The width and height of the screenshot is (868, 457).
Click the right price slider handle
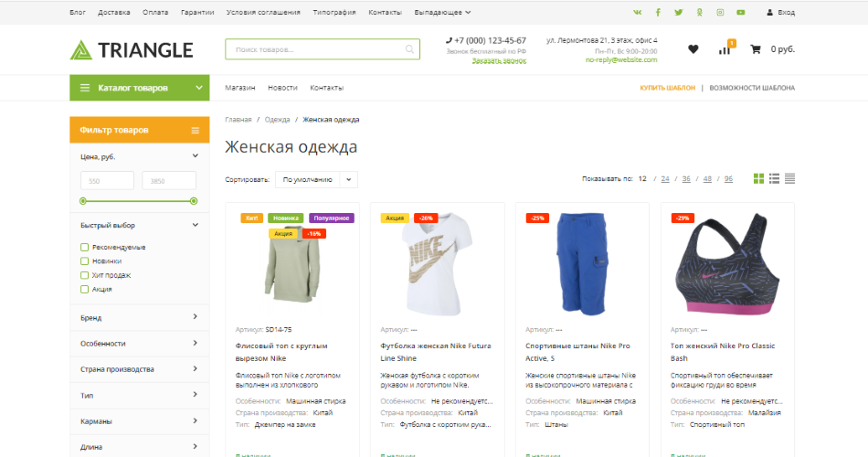click(193, 200)
